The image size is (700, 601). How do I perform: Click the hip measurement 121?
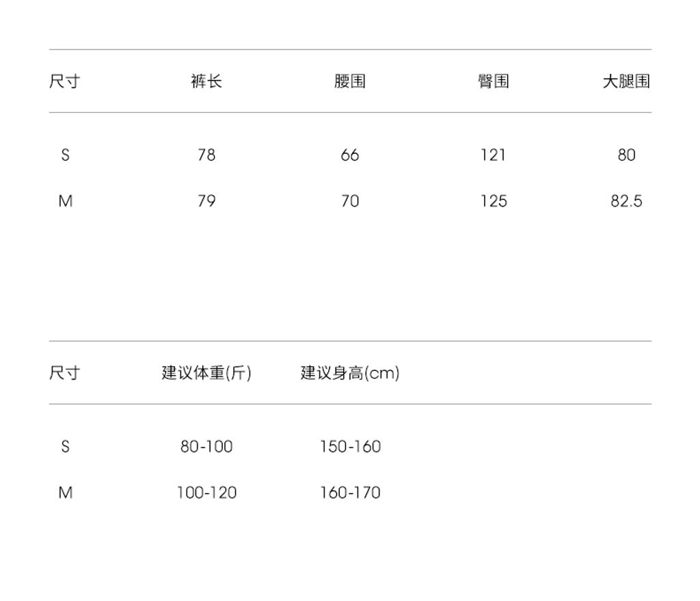click(493, 155)
